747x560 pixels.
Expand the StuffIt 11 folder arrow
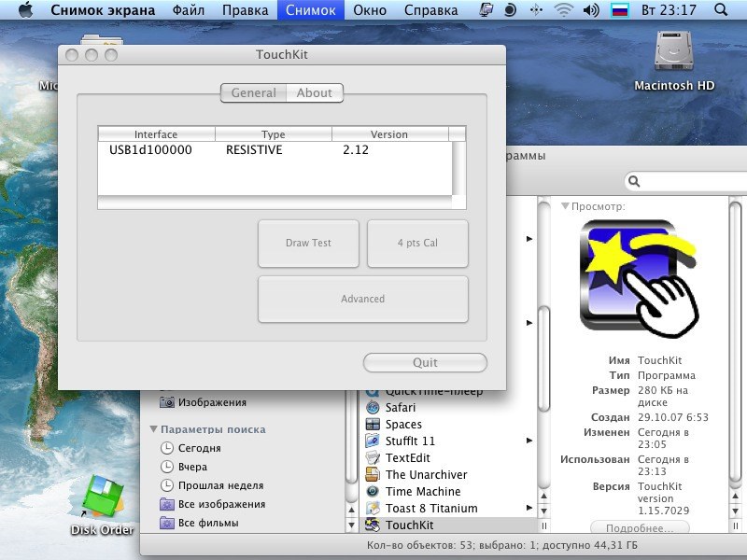tap(529, 441)
